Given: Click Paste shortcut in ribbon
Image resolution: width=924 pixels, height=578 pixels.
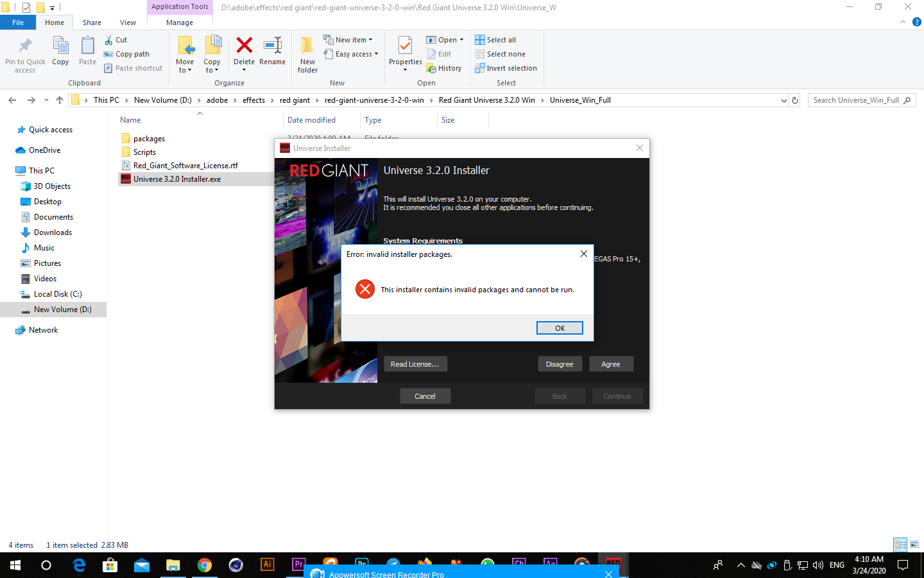Looking at the screenshot, I should click(133, 68).
